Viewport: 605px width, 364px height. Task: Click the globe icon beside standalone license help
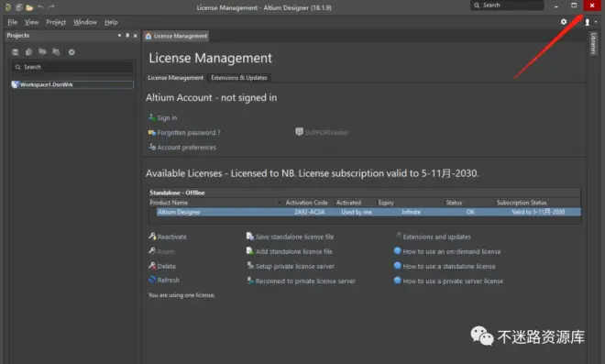(x=398, y=266)
